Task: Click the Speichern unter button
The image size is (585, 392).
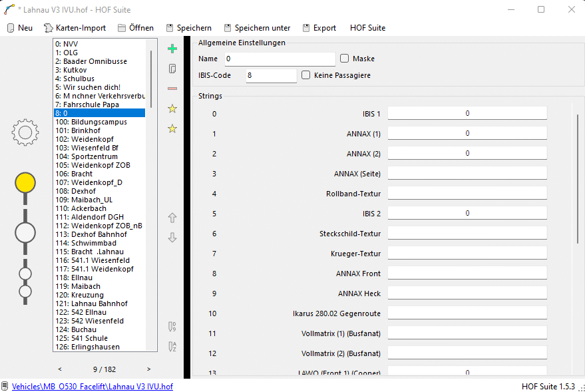Action: (257, 28)
